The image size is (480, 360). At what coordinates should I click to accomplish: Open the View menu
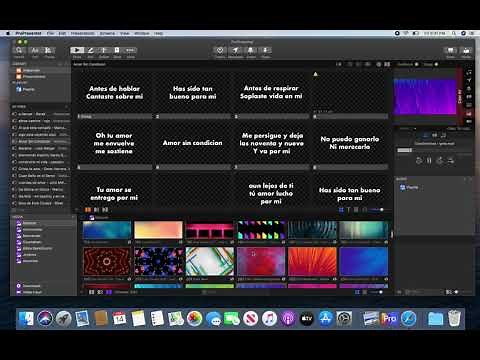click(125, 33)
